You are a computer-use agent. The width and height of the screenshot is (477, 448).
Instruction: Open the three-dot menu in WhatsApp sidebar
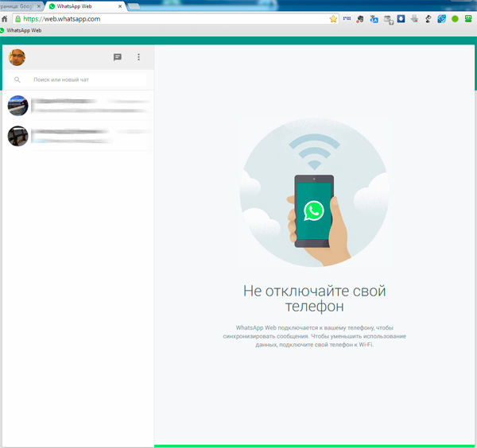pyautogui.click(x=138, y=57)
